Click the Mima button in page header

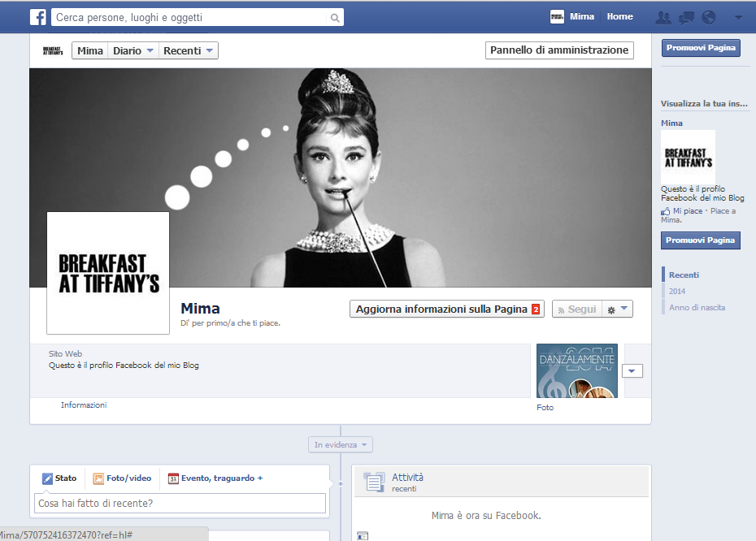(x=90, y=50)
